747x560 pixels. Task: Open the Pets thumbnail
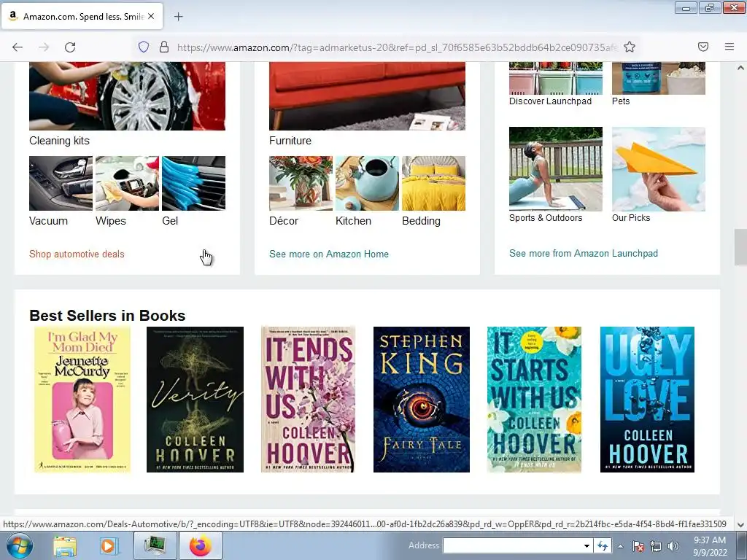click(x=659, y=78)
